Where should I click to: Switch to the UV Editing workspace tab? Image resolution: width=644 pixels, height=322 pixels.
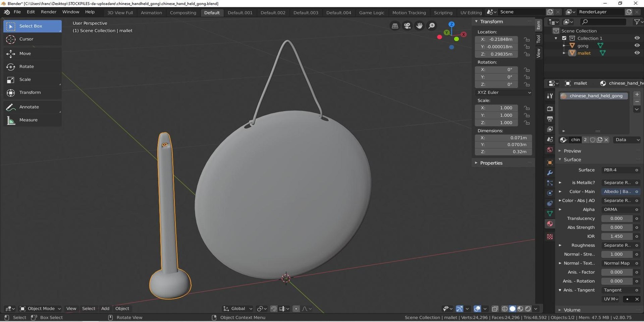tap(471, 13)
